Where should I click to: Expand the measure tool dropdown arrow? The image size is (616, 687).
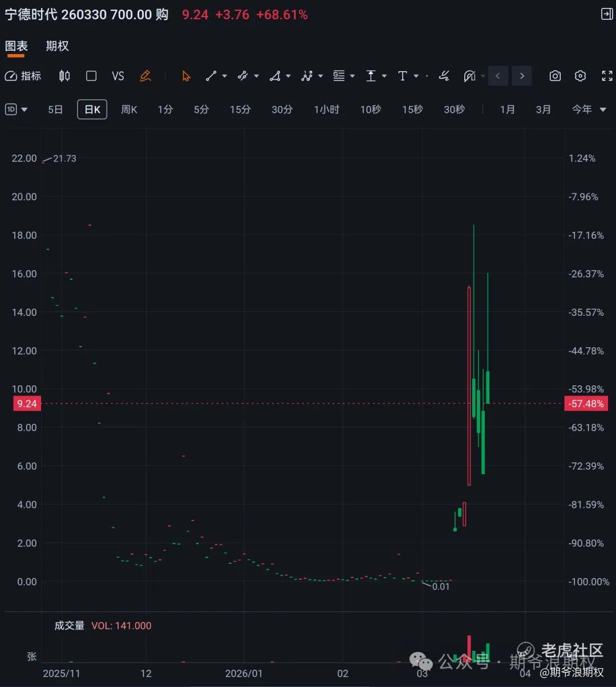coord(384,76)
